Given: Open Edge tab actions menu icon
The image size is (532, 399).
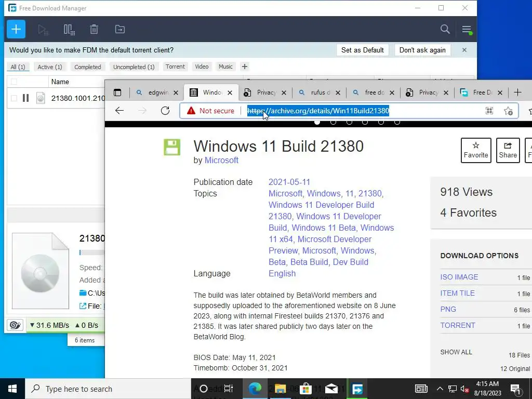Looking at the screenshot, I should [x=117, y=92].
